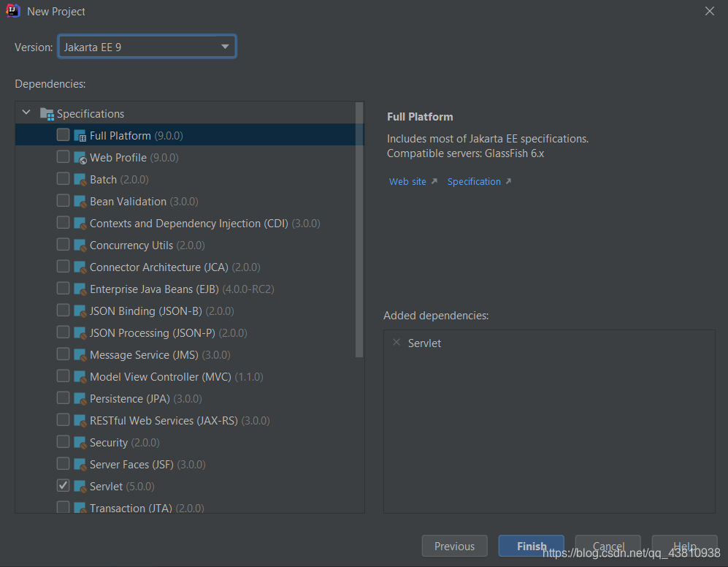Click the dependencies list scrollbar
This screenshot has width=728, height=567.
pos(359,230)
